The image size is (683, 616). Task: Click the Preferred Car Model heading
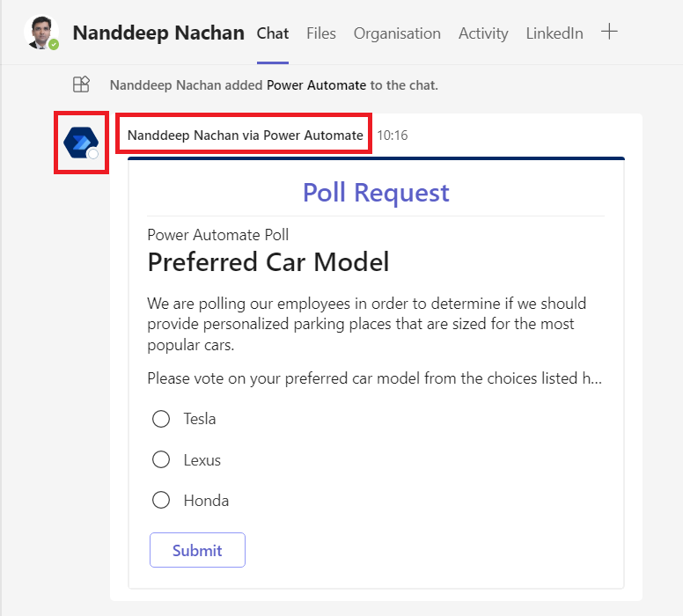pos(268,262)
